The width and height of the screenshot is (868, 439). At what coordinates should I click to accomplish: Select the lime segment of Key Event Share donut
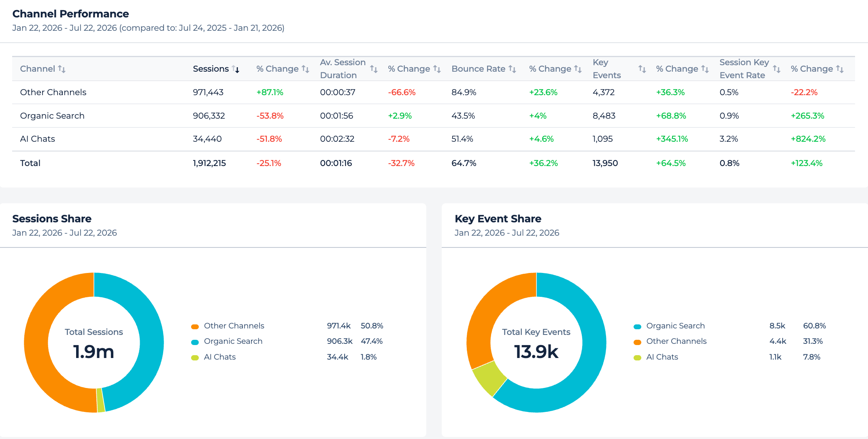click(x=490, y=379)
